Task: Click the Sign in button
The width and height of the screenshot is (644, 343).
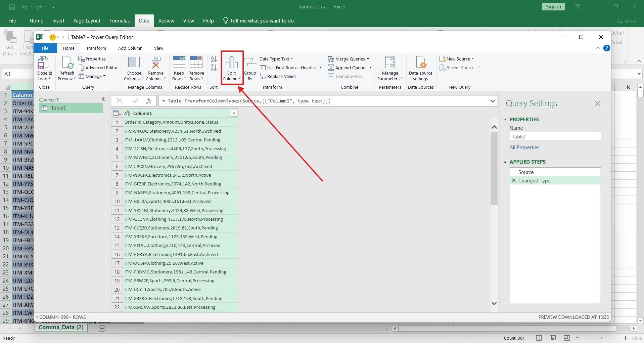Action: pos(553,6)
